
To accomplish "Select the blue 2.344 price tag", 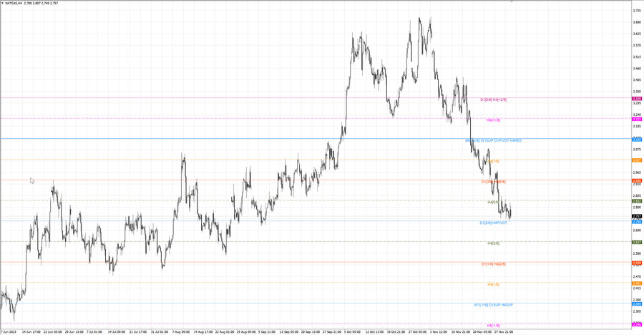I will point(637,304).
